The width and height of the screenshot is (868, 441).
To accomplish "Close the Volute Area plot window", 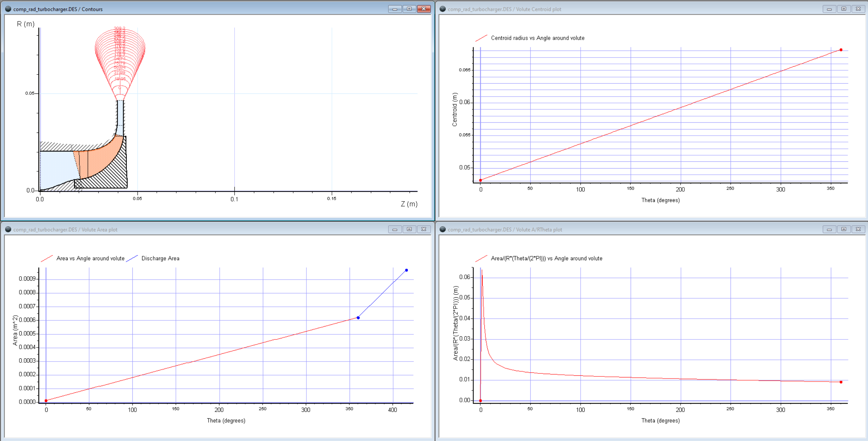I will (424, 229).
